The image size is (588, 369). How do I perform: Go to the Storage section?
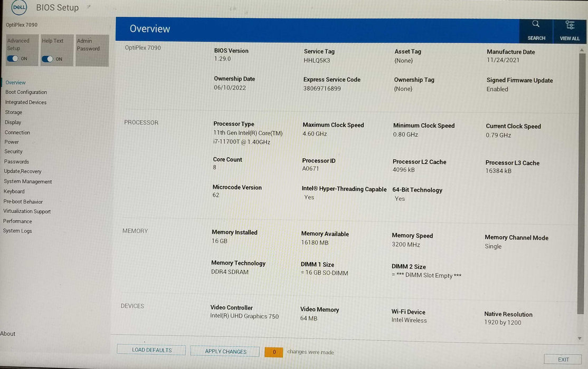14,112
